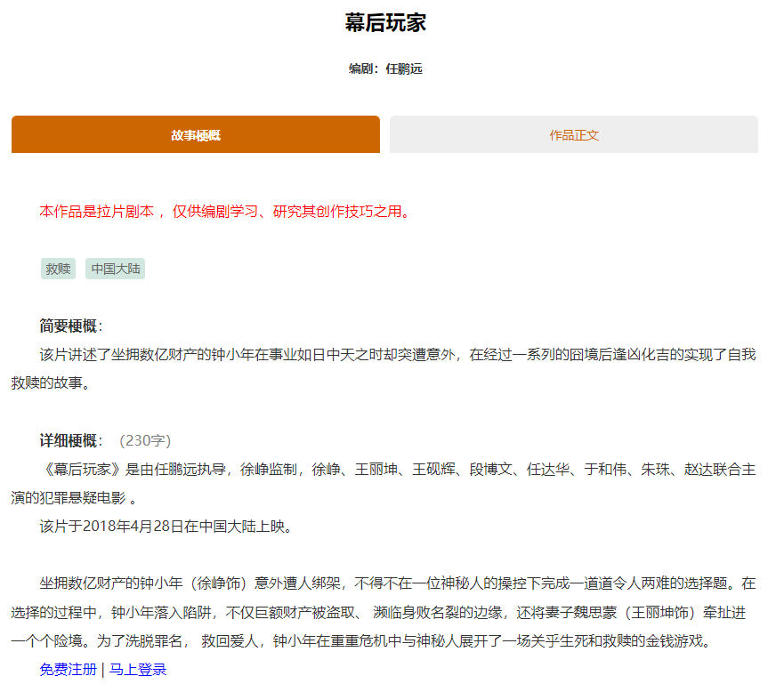The width and height of the screenshot is (768, 700).
Task: Click the screenplay title 幕后玩家
Action: (x=383, y=22)
